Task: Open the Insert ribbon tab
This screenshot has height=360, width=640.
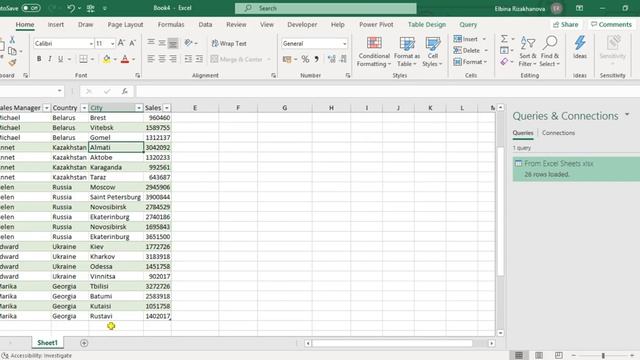Action: [x=56, y=24]
